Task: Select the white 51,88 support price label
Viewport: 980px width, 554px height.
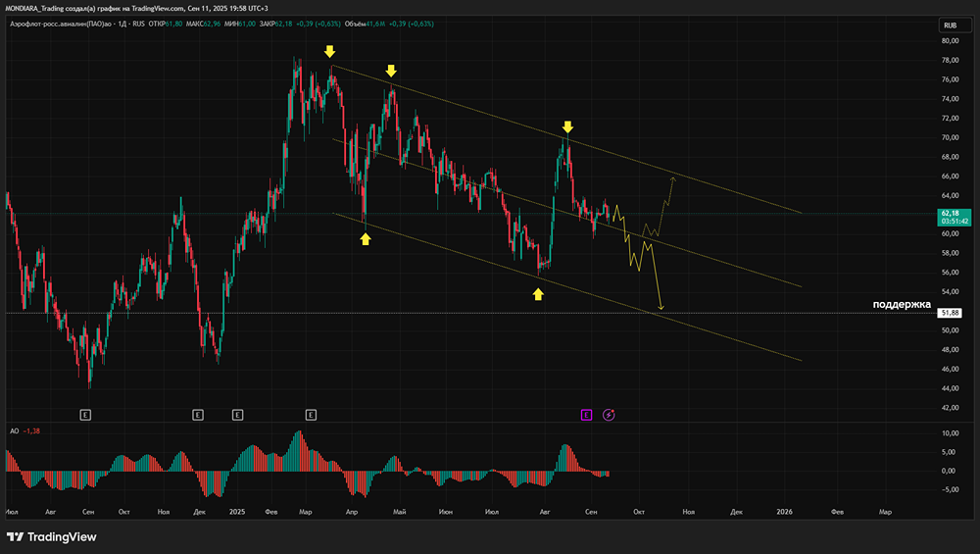Action: pos(950,313)
